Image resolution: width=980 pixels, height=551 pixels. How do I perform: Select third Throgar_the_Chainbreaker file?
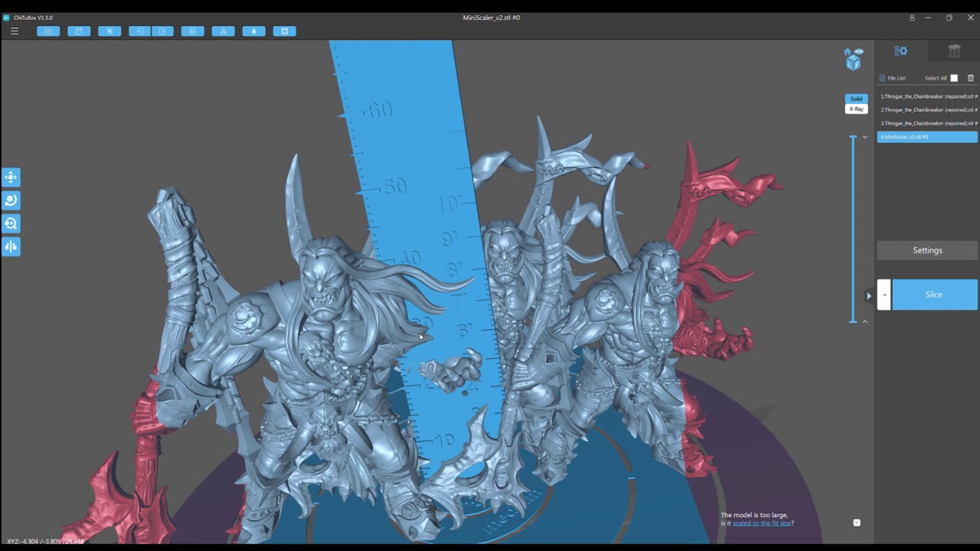[928, 123]
